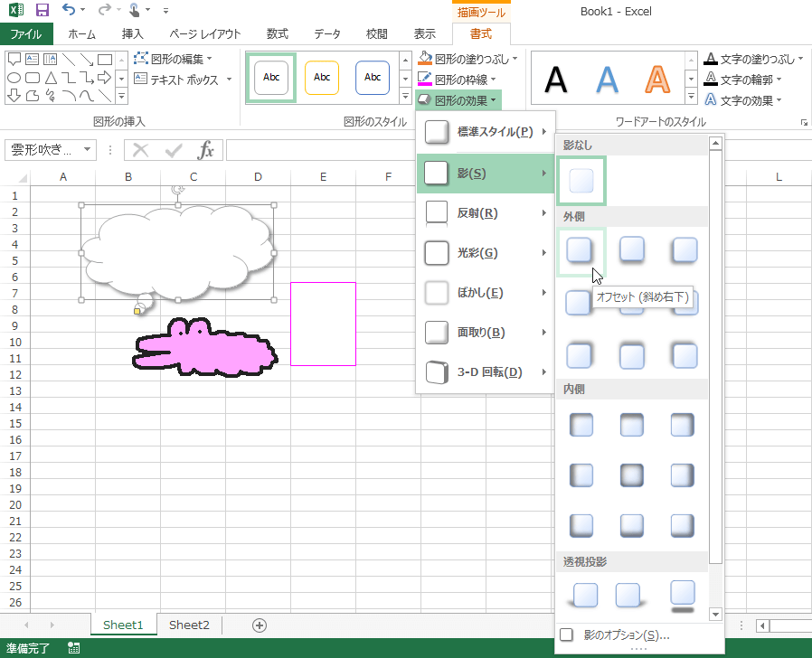Choose the 影なし no shadow preset
812x658 pixels.
pos(581,181)
